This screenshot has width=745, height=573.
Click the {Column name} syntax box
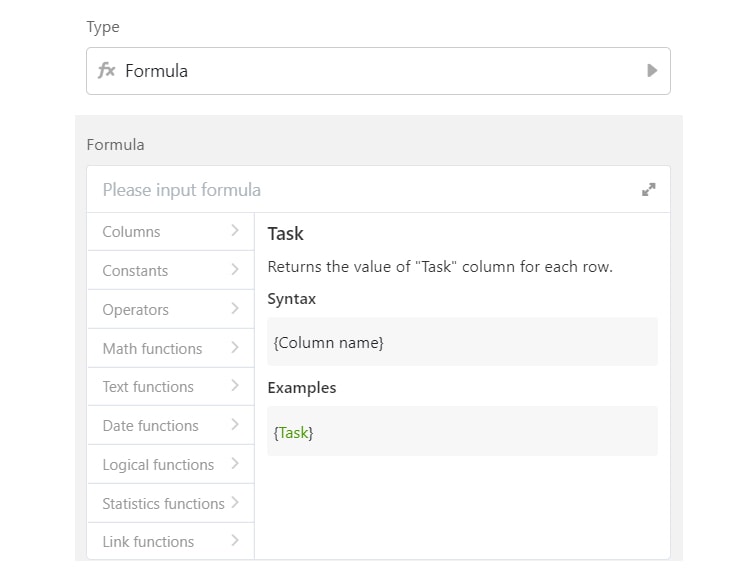point(462,343)
